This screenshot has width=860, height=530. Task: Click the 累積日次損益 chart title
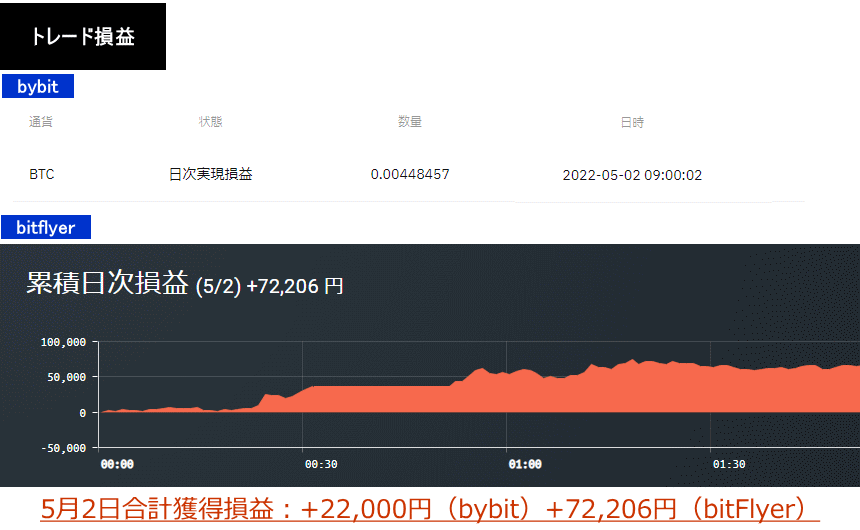107,284
